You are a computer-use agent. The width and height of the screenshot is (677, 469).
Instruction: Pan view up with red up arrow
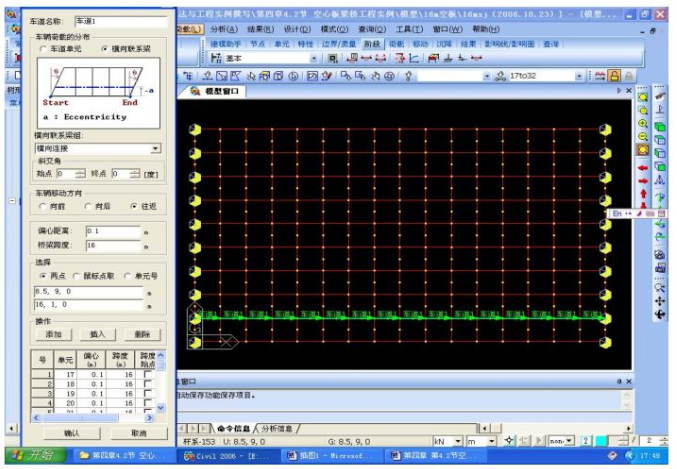pyautogui.click(x=643, y=193)
